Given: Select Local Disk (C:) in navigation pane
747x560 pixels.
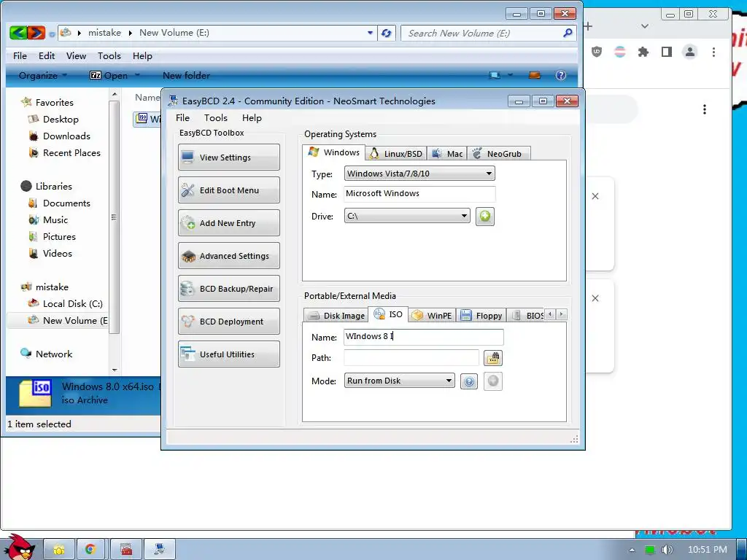Looking at the screenshot, I should 72,303.
